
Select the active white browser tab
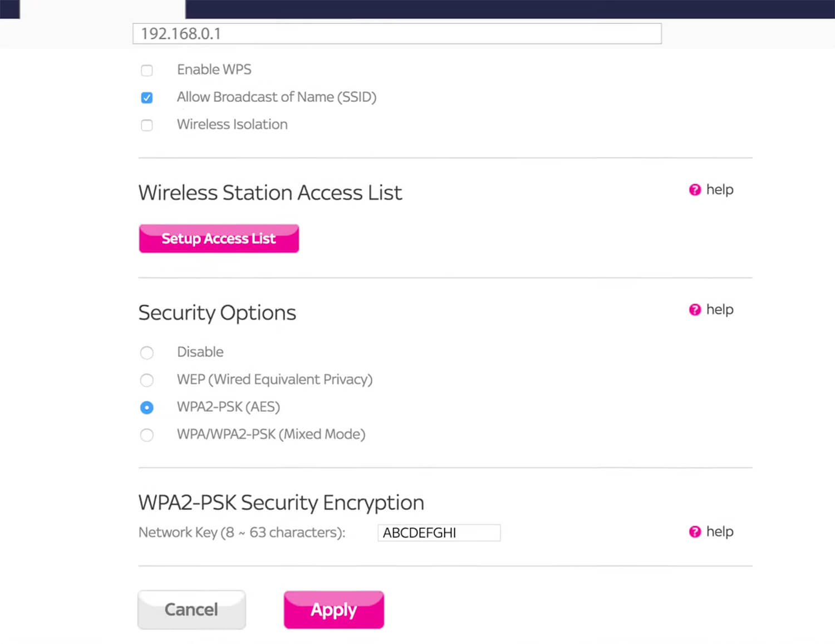(x=102, y=9)
